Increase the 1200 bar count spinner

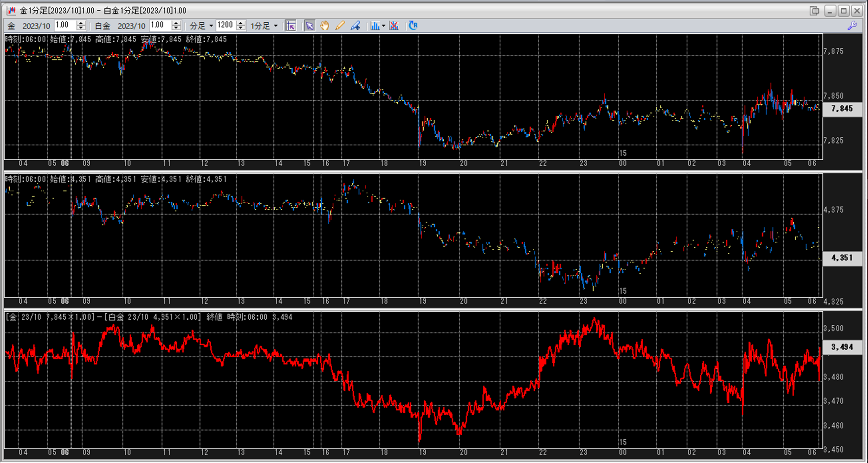[241, 23]
